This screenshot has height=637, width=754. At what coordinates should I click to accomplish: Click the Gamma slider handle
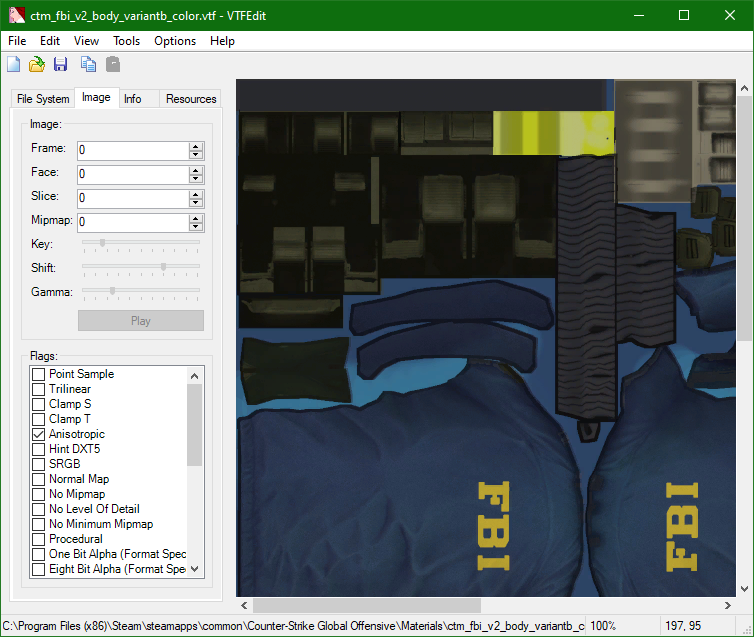113,290
